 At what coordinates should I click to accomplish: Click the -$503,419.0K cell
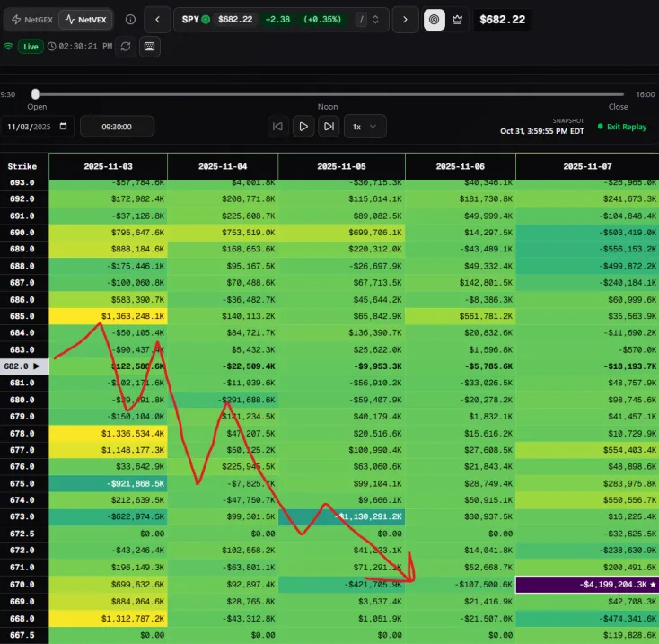coord(587,233)
